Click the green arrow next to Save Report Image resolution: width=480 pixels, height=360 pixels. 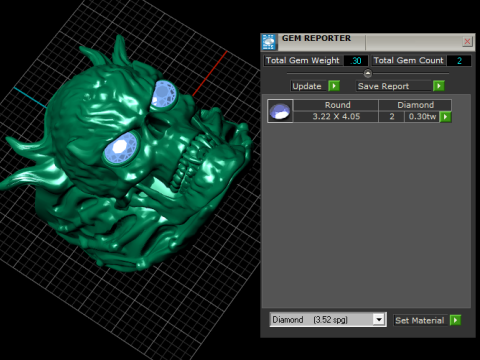(439, 86)
